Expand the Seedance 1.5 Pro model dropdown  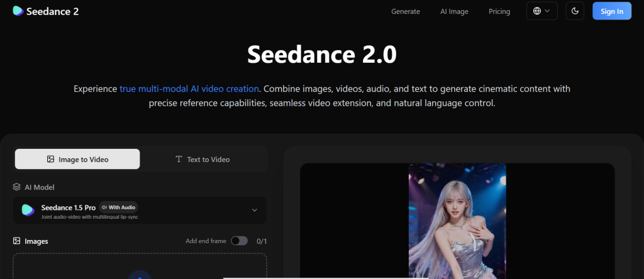tap(140, 210)
